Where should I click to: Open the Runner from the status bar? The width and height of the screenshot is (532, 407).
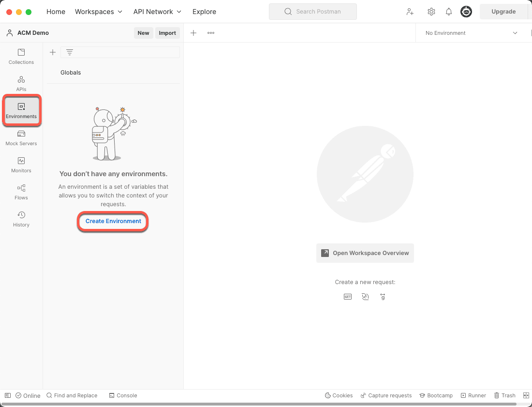coord(473,395)
